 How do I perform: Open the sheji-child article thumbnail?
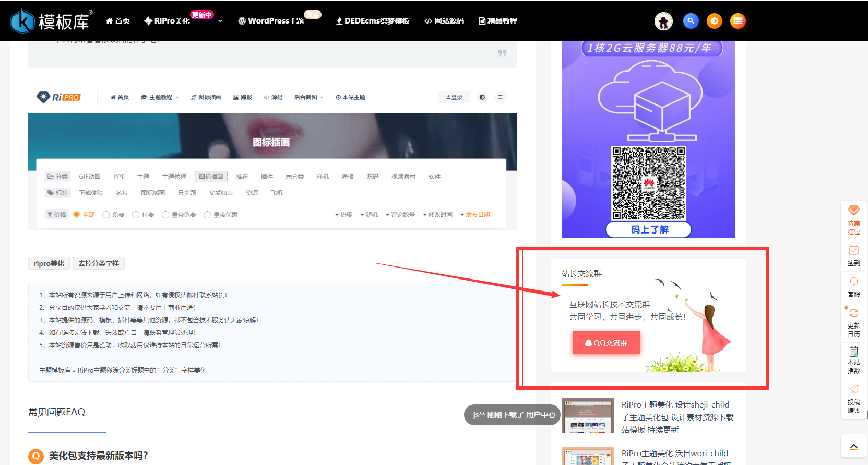coord(587,416)
